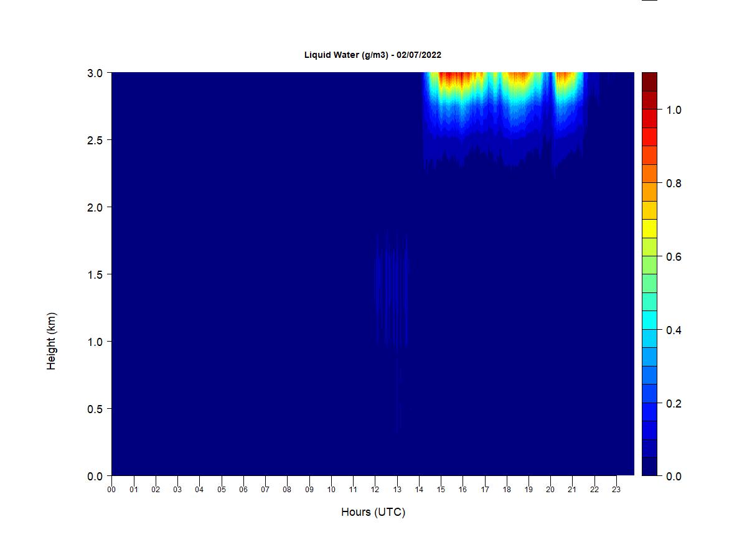Screen dimensions: 747x560
Task: Click the Hours (UTC) axis label
Action: pyautogui.click(x=373, y=512)
